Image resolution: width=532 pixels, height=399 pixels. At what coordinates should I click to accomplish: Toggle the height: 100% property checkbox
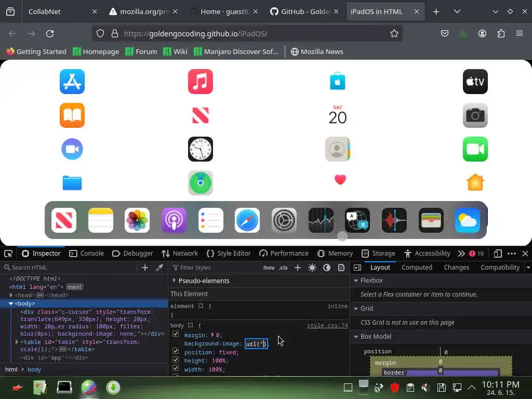point(176,360)
